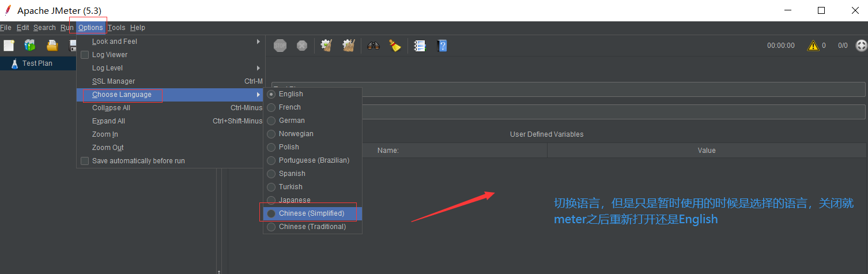Click the Clear results icon

tap(327, 46)
